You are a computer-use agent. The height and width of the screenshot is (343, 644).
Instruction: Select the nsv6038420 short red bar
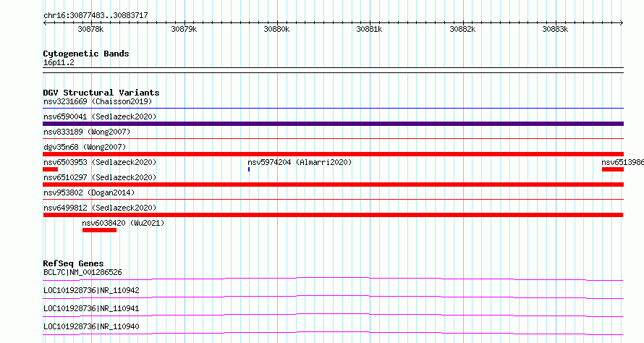click(99, 230)
